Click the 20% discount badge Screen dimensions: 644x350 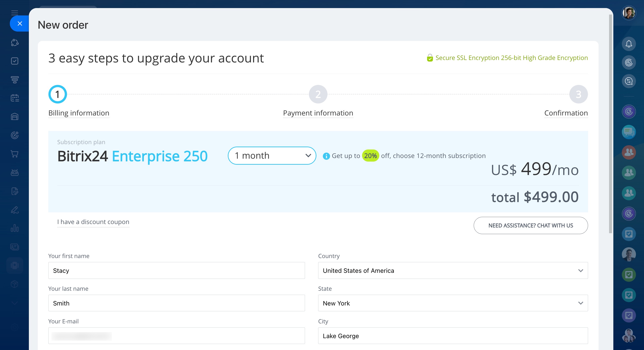coord(370,156)
